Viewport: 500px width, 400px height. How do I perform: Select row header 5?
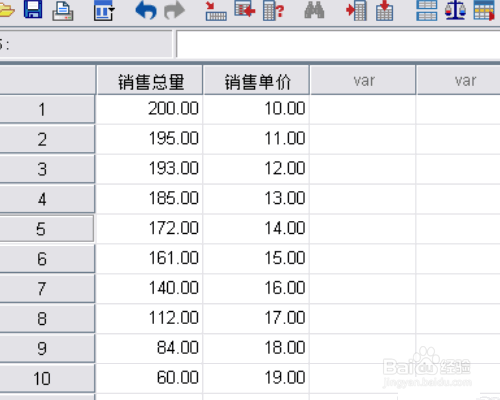click(x=47, y=229)
